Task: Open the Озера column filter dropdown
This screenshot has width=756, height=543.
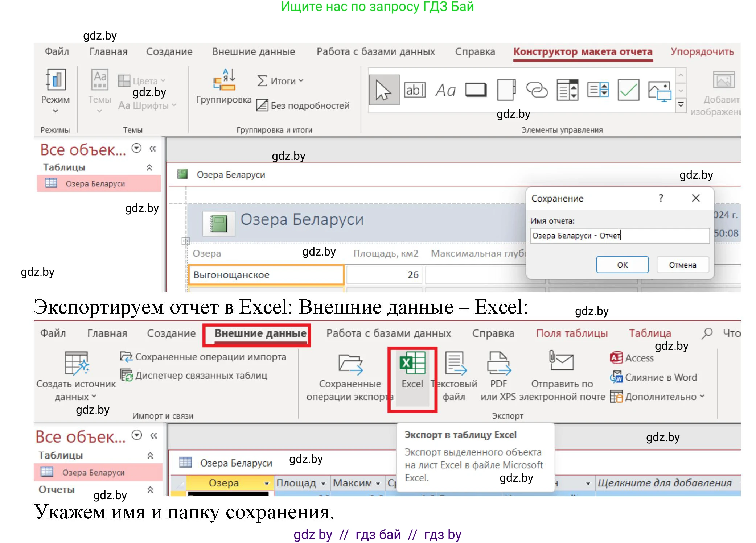Action: click(267, 483)
